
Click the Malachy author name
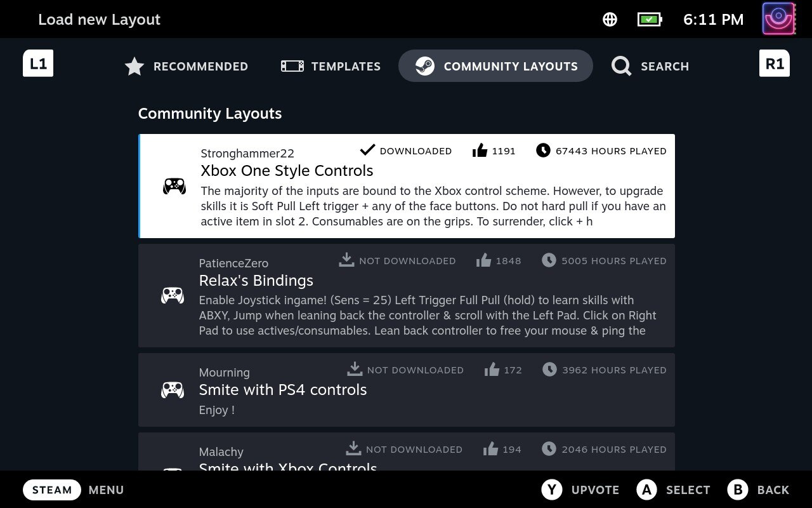(221, 451)
